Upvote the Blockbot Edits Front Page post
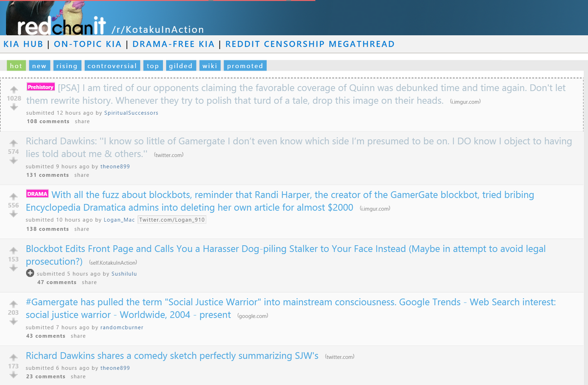Image resolution: width=588 pixels, height=385 pixels. click(x=14, y=250)
